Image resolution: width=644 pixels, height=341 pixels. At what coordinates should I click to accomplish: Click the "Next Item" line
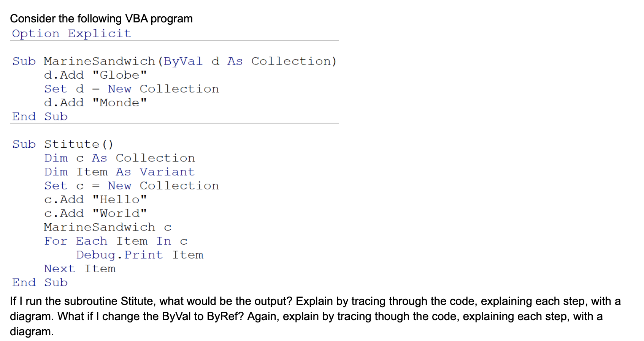pos(80,269)
